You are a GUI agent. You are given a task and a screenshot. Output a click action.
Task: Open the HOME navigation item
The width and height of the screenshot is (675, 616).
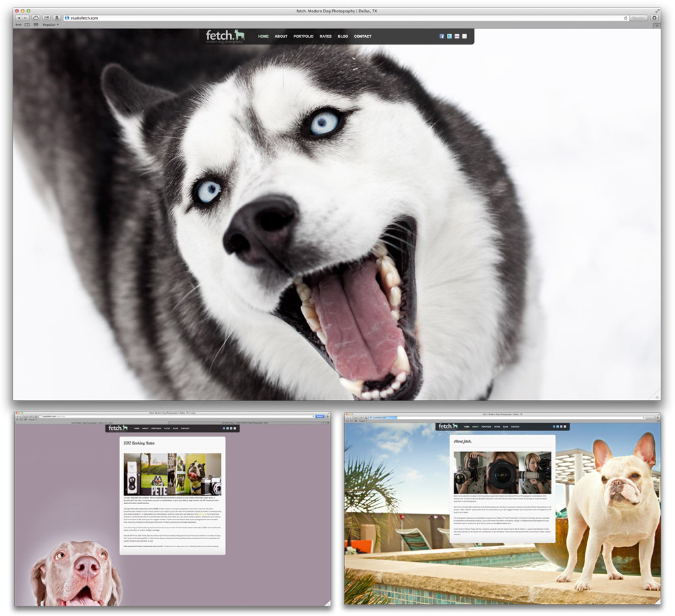(x=263, y=36)
